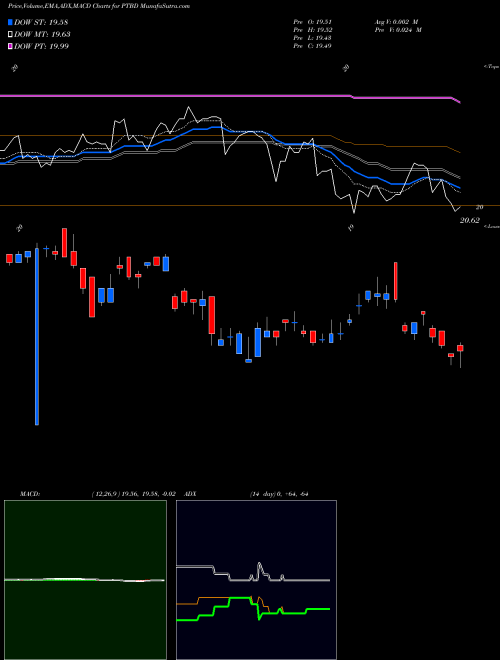Click the ADX '(14 day) 0, +64, -64' text
Viewport: 500px width, 660px height.
point(279,494)
